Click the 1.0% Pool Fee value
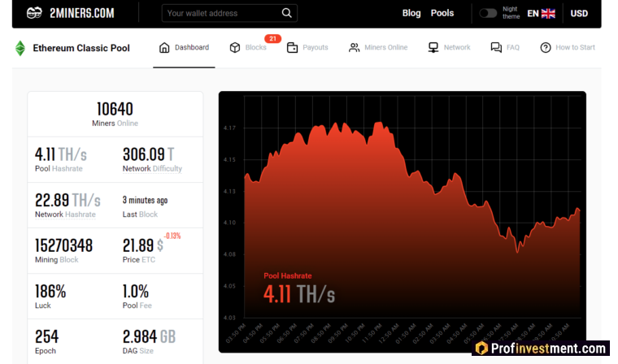Screen dimensions: 618x364 (136, 292)
